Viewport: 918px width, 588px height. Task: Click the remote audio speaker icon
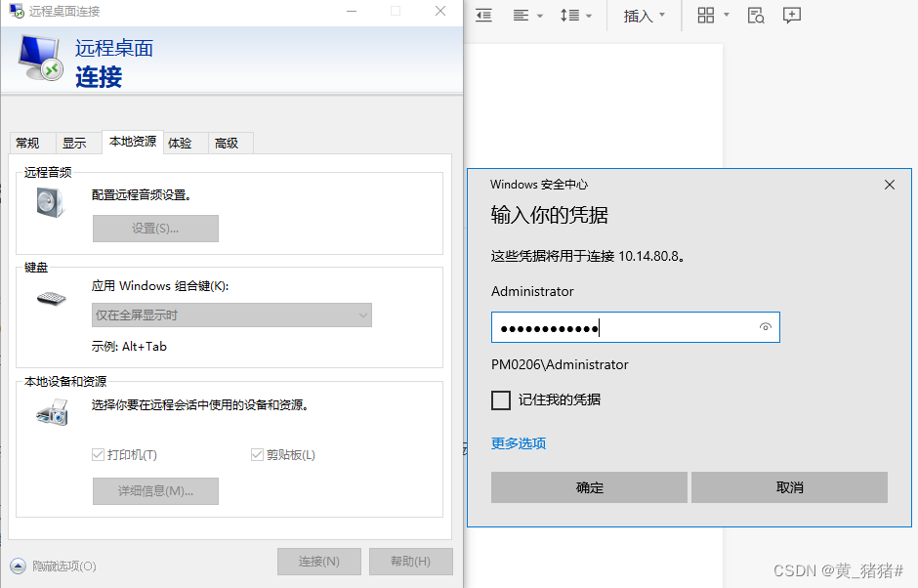(x=51, y=202)
